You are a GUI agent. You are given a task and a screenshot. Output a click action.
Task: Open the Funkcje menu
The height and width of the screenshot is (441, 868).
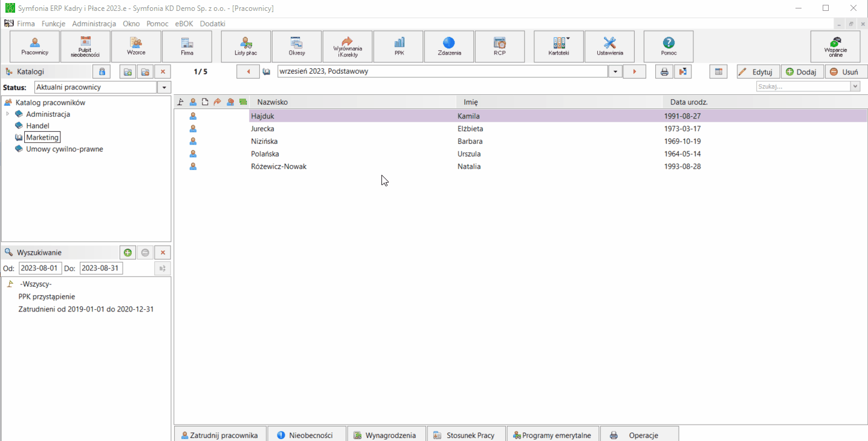coord(53,24)
